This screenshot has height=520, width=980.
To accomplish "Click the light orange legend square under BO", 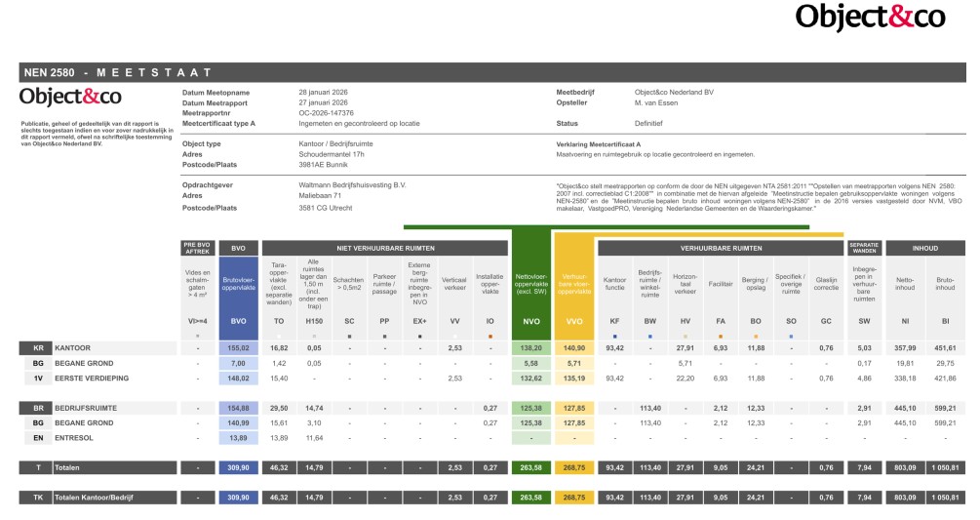I will (x=756, y=336).
